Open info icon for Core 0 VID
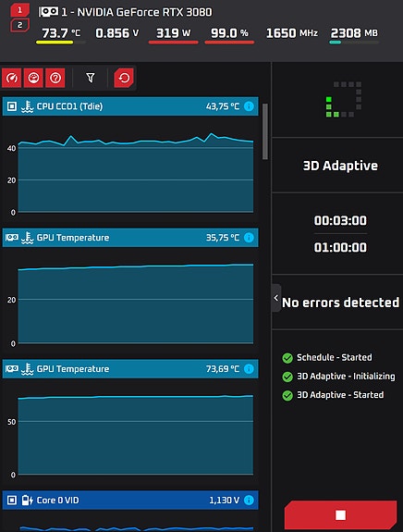This screenshot has height=532, width=403. pyautogui.click(x=249, y=501)
